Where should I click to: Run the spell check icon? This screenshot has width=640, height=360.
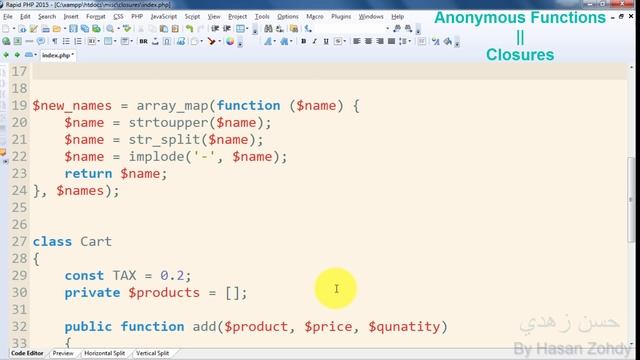127,29
